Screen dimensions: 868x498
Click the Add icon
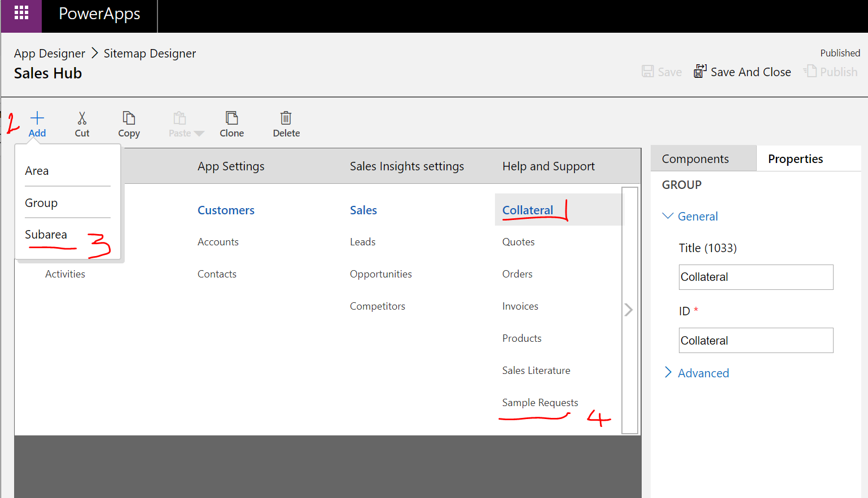point(37,120)
